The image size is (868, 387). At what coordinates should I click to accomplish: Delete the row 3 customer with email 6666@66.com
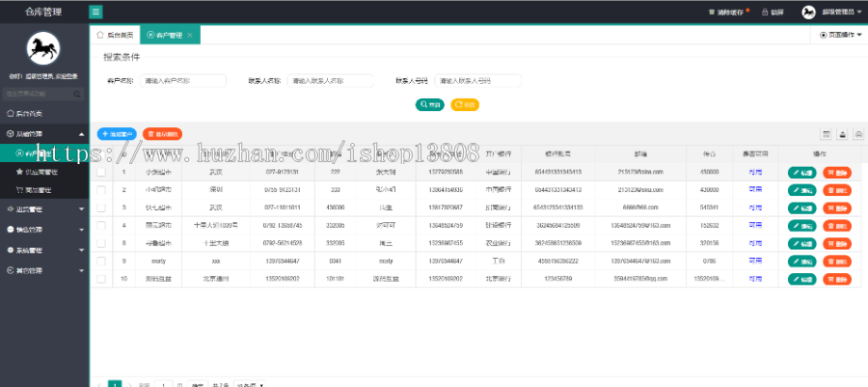point(837,208)
